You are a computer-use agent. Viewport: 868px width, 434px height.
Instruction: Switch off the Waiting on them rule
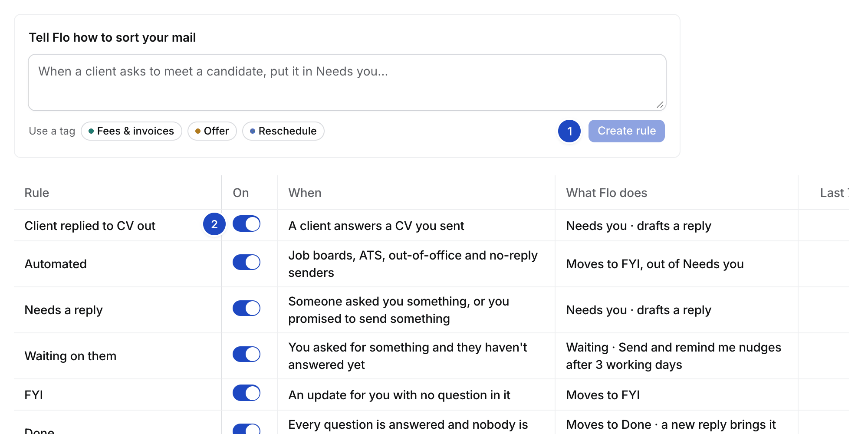pyautogui.click(x=247, y=354)
